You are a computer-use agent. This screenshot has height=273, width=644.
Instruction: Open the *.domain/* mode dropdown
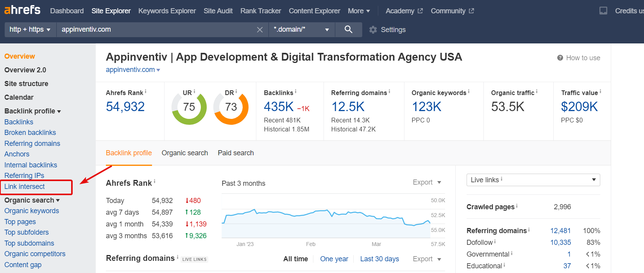(302, 30)
